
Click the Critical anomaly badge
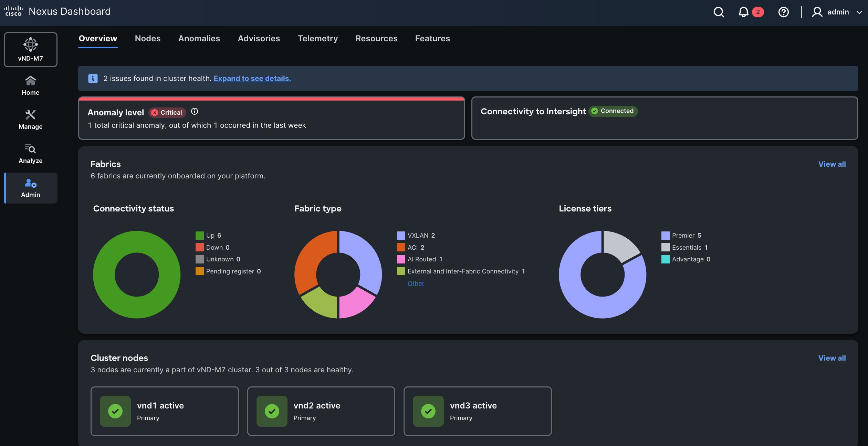coord(167,112)
